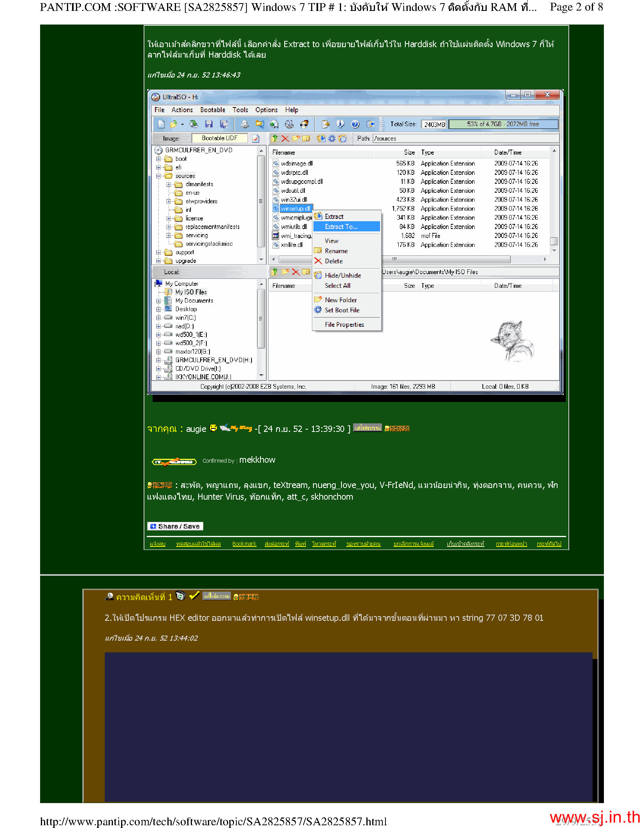Click the New image toolbar icon
The width and height of the screenshot is (644, 828).
click(x=161, y=124)
